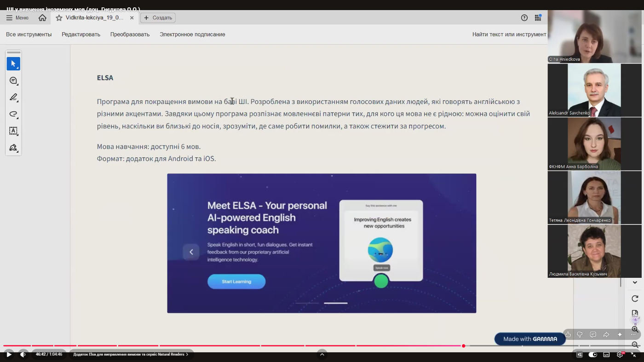Click the previous slide arrow on ELSA banner
This screenshot has height=362, width=644.
point(191,252)
